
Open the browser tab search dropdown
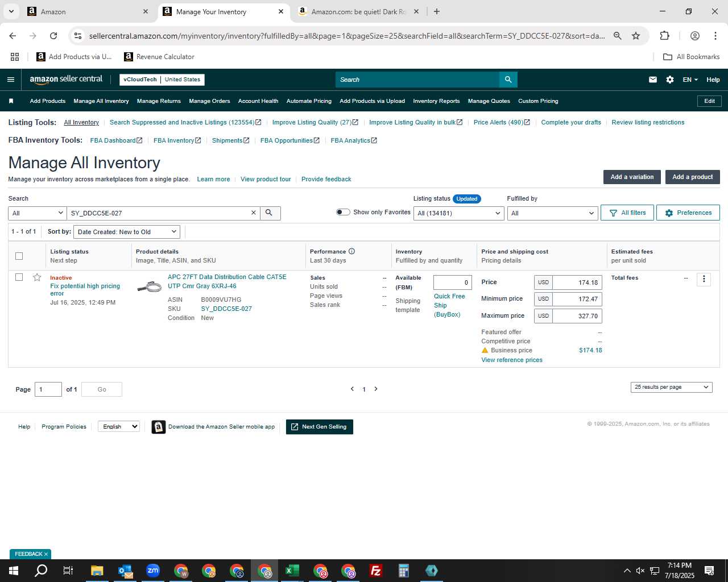point(11,11)
